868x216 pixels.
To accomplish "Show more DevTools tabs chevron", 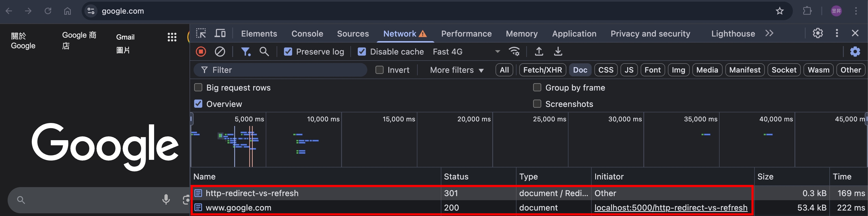I will 769,33.
